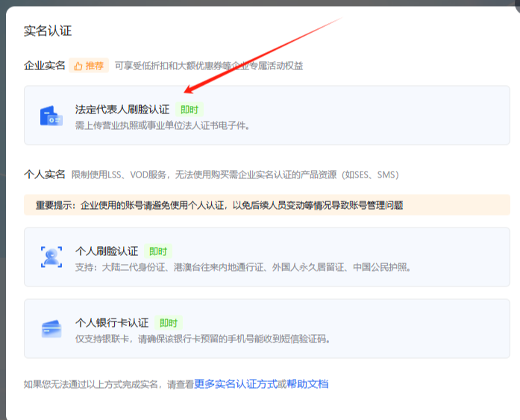Select 个人银行卡认证 option title
Screen dimensions: 520x420
(112, 322)
